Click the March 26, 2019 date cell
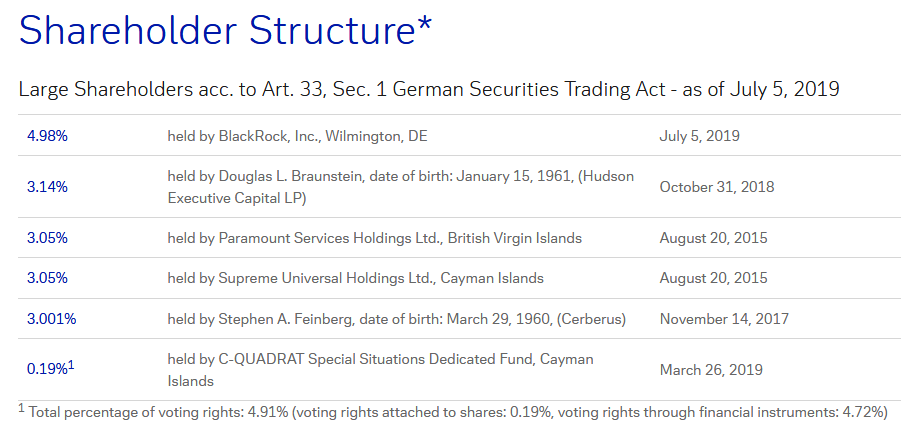The width and height of the screenshot is (901, 429). (x=711, y=369)
